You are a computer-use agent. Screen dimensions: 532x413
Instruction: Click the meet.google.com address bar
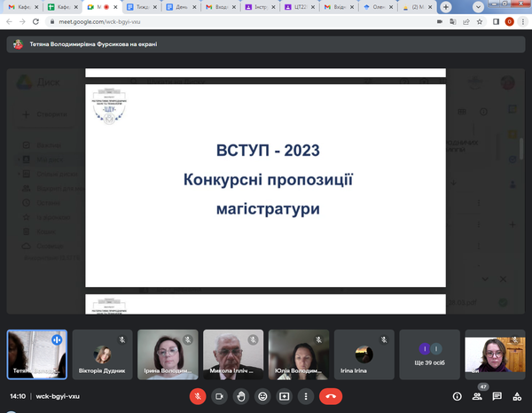click(x=222, y=22)
